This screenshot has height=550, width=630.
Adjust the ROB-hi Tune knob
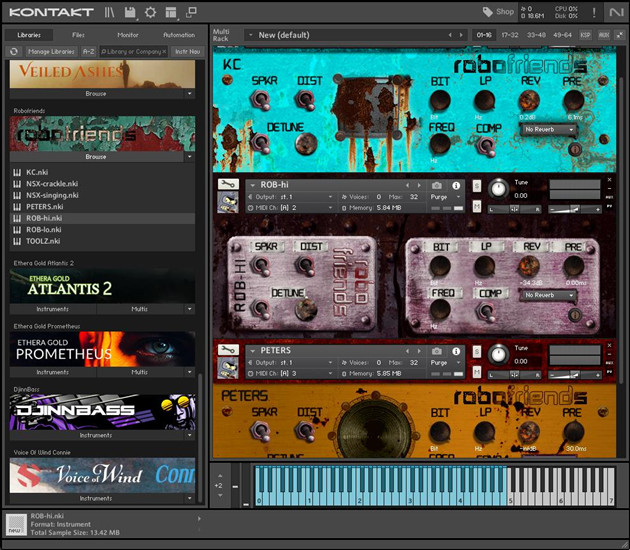497,188
